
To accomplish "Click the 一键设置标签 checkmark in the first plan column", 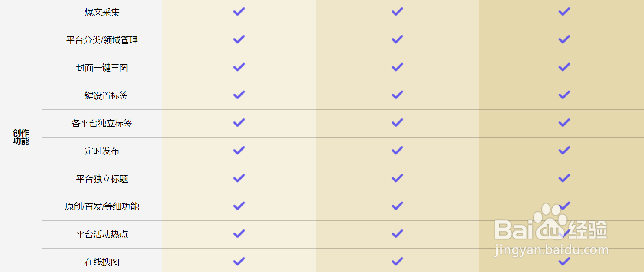I will click(x=239, y=95).
